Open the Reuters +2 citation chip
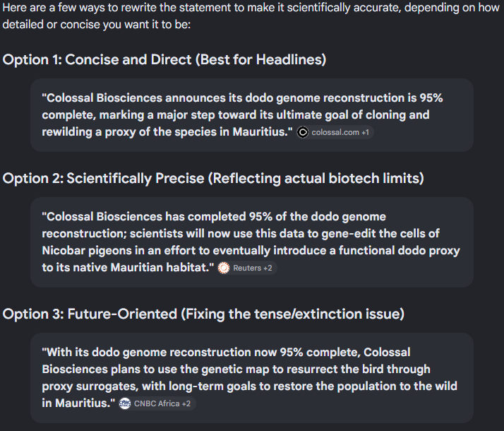This screenshot has width=504, height=431. 247,268
